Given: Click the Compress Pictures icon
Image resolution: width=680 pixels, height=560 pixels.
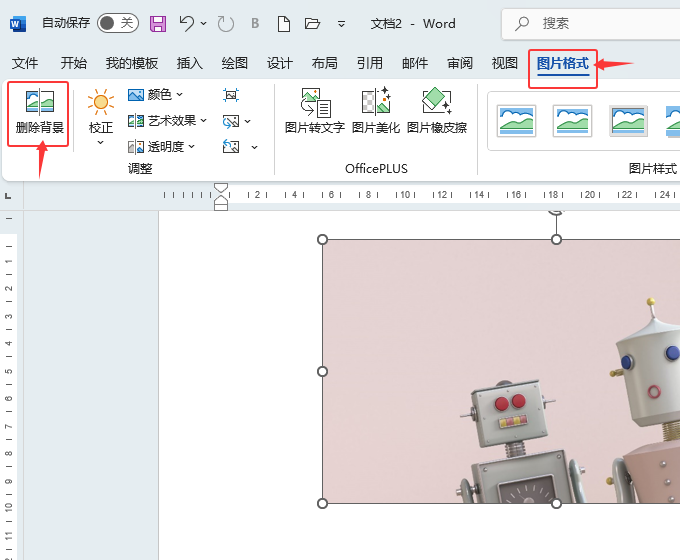Looking at the screenshot, I should (231, 95).
